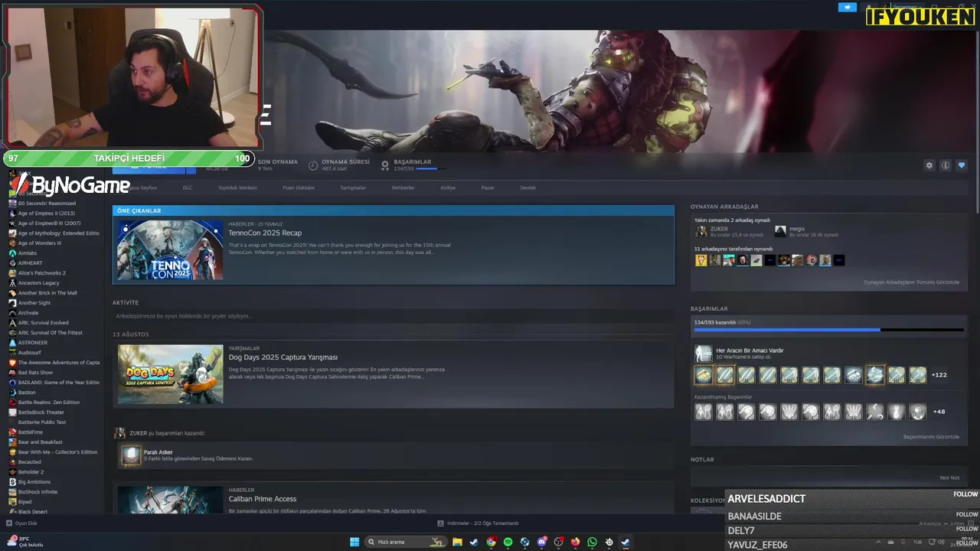Viewport: 980px width, 551px height.
Task: Click the activity comment input field
Action: pyautogui.click(x=393, y=316)
